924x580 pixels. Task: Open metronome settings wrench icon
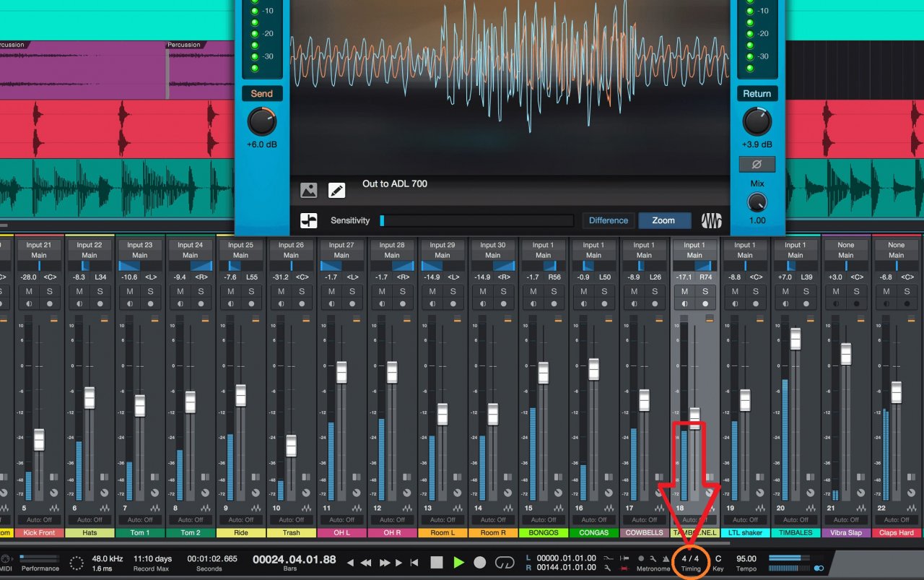(653, 558)
